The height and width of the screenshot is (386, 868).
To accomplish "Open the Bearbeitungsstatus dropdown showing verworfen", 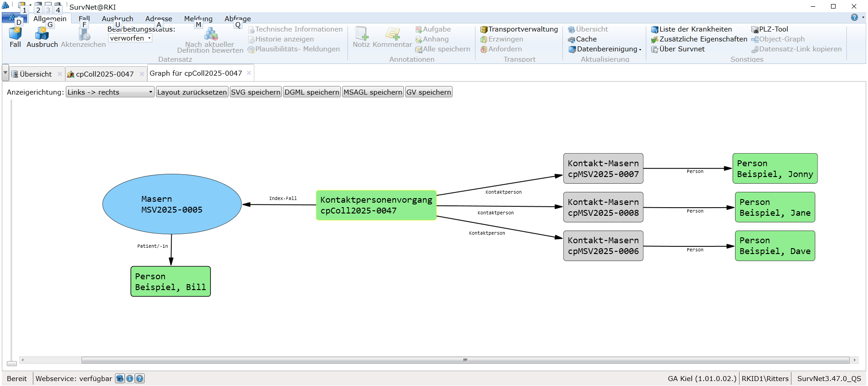I will [130, 38].
